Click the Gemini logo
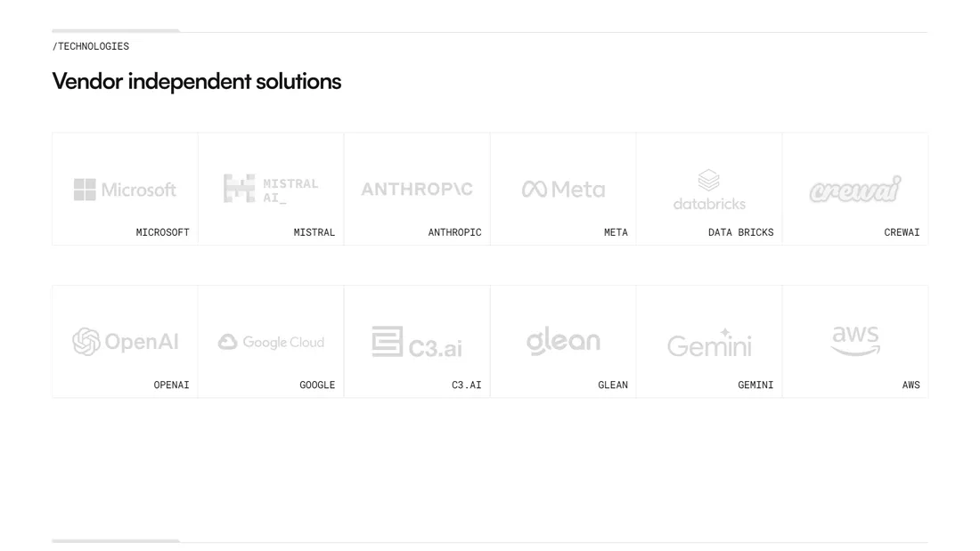 709,344
